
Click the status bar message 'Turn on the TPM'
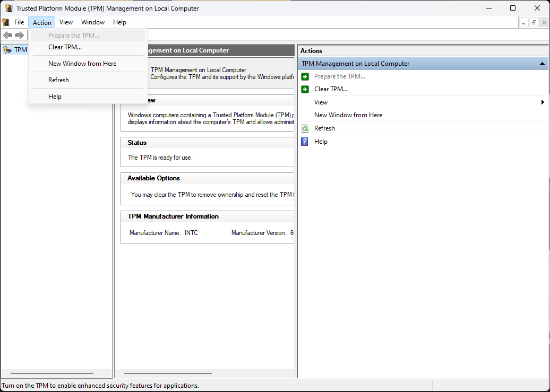100,386
